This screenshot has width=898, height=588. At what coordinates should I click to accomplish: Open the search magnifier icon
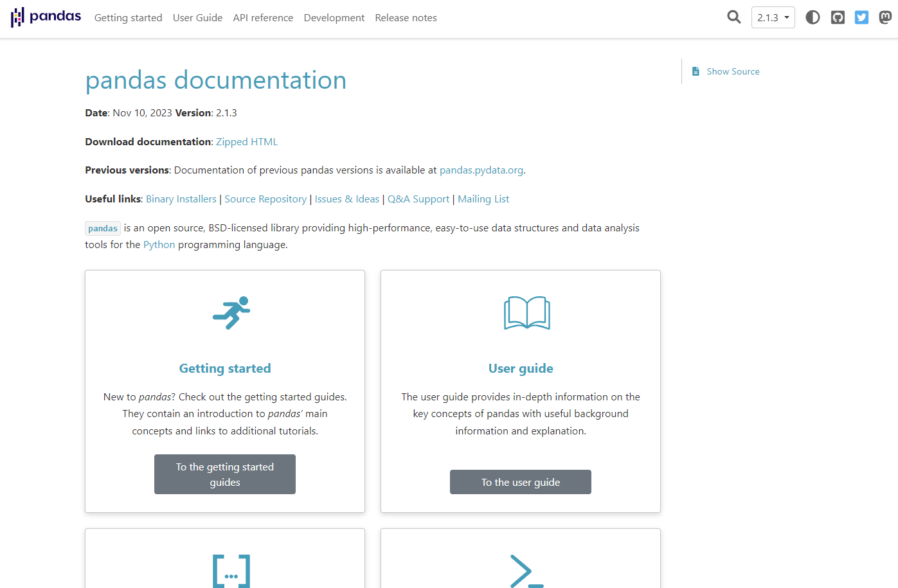point(733,17)
